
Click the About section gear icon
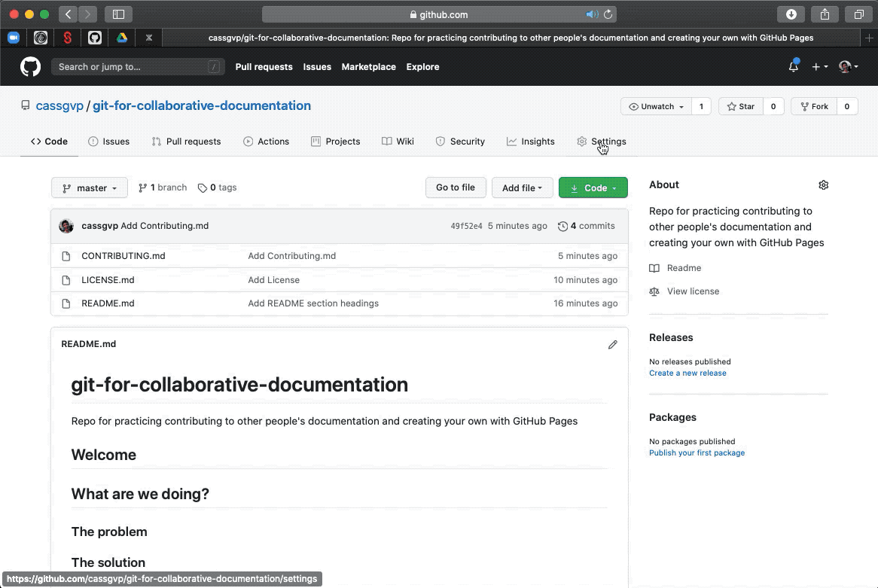click(823, 185)
